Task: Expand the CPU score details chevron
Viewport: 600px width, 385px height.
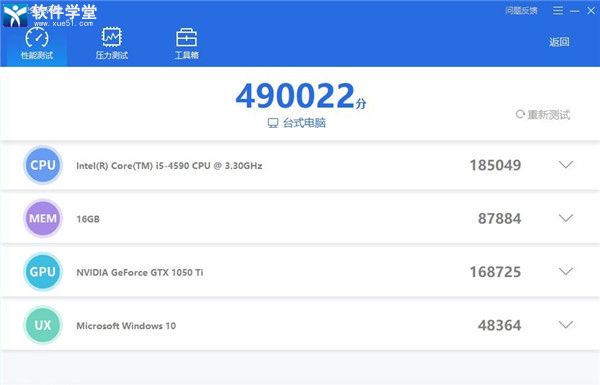Action: click(566, 165)
